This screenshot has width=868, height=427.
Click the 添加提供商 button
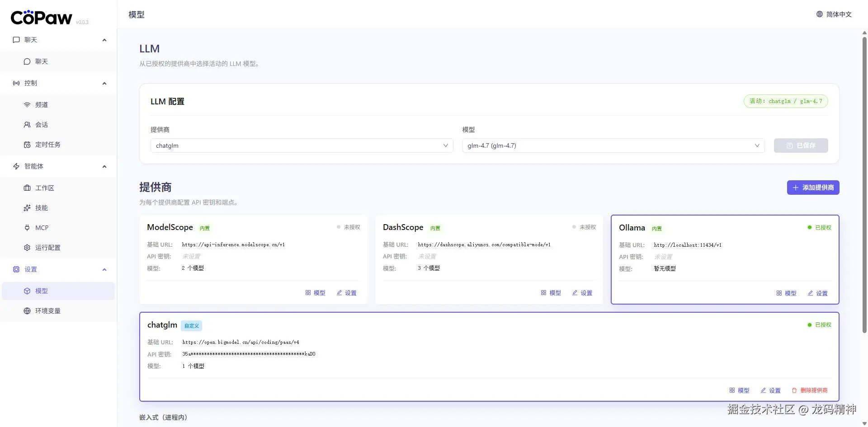(x=813, y=188)
